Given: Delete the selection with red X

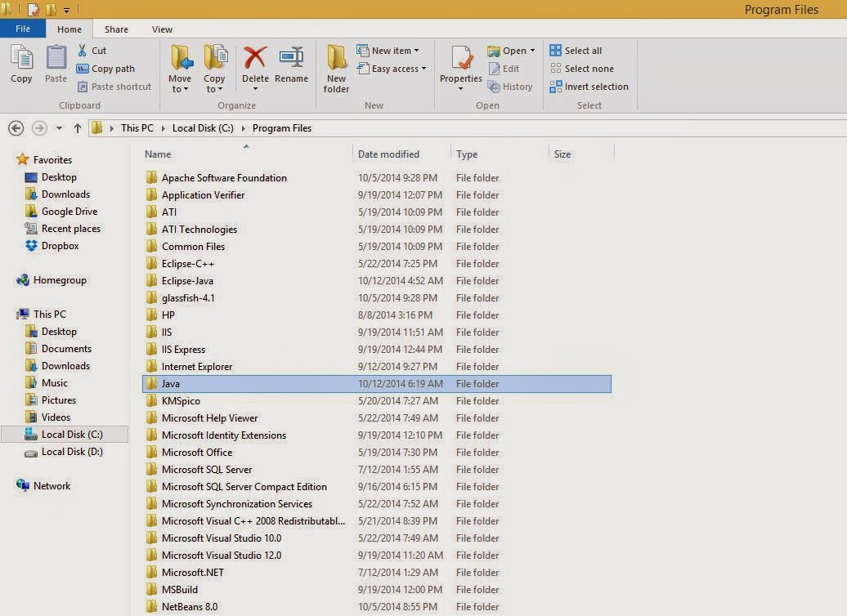Looking at the screenshot, I should [255, 57].
